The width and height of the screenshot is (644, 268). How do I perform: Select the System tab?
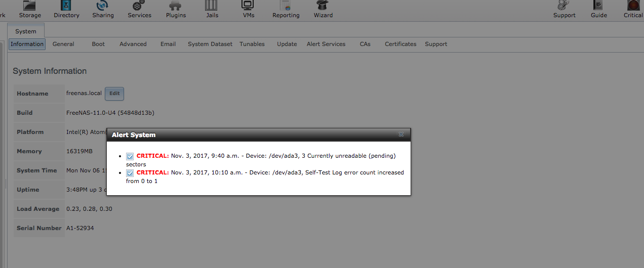coord(26,31)
